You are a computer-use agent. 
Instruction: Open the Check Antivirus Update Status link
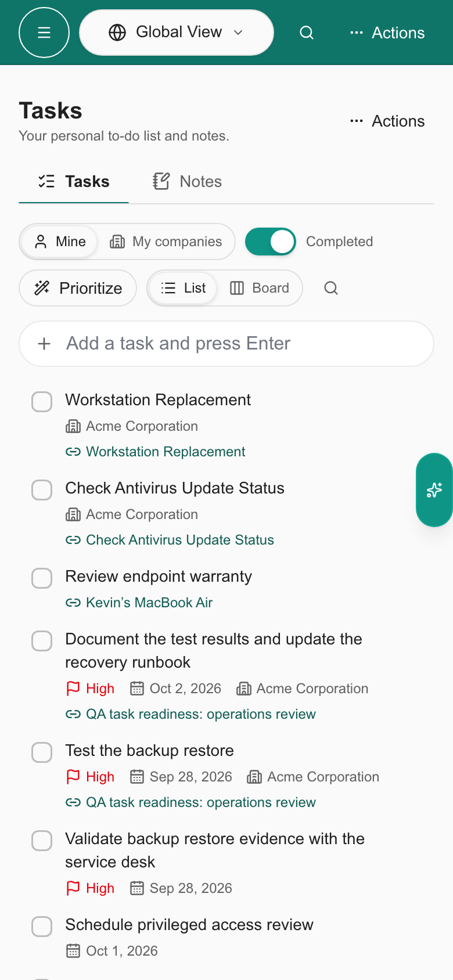[x=170, y=540]
